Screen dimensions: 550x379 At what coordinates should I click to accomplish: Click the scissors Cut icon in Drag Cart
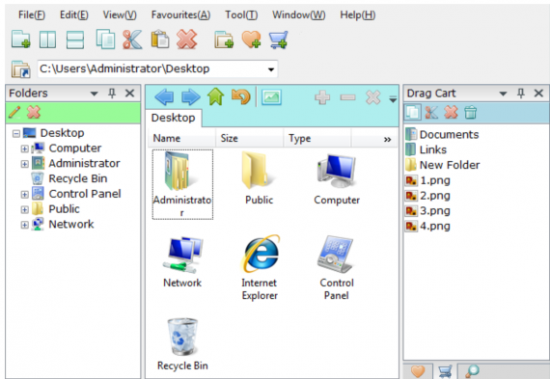click(431, 113)
